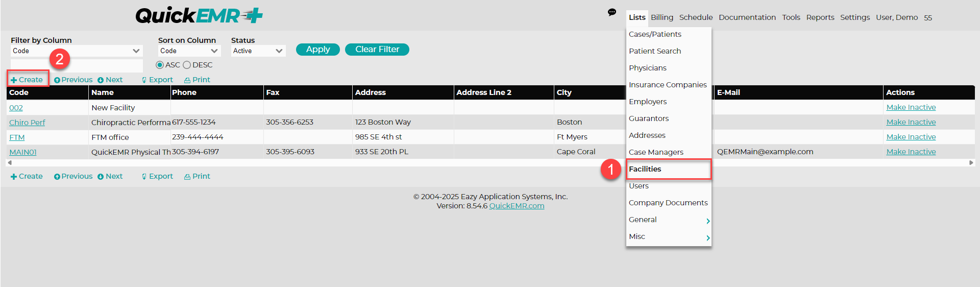Open the Lists menu
The width and height of the screenshot is (980, 287).
[x=637, y=17]
